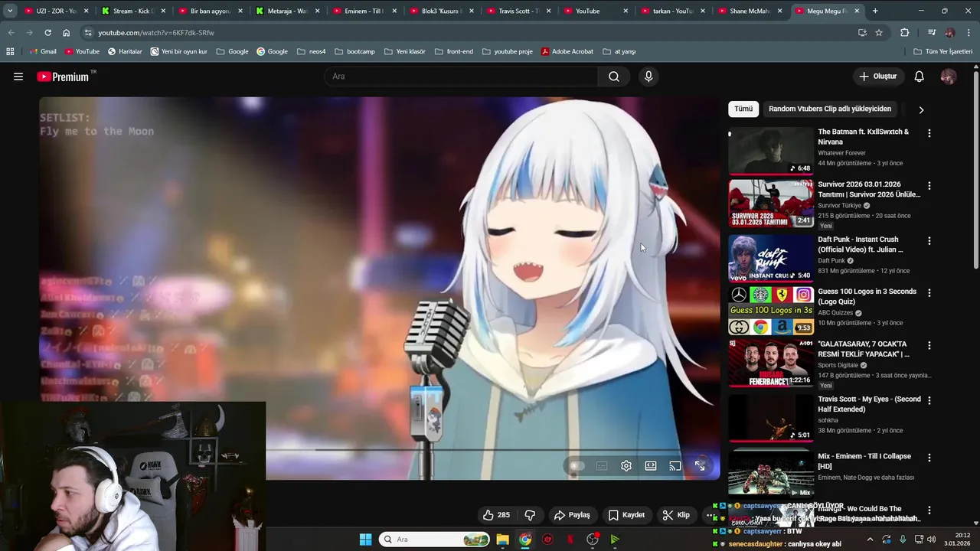Switch to Metaraja tab

coord(288,11)
